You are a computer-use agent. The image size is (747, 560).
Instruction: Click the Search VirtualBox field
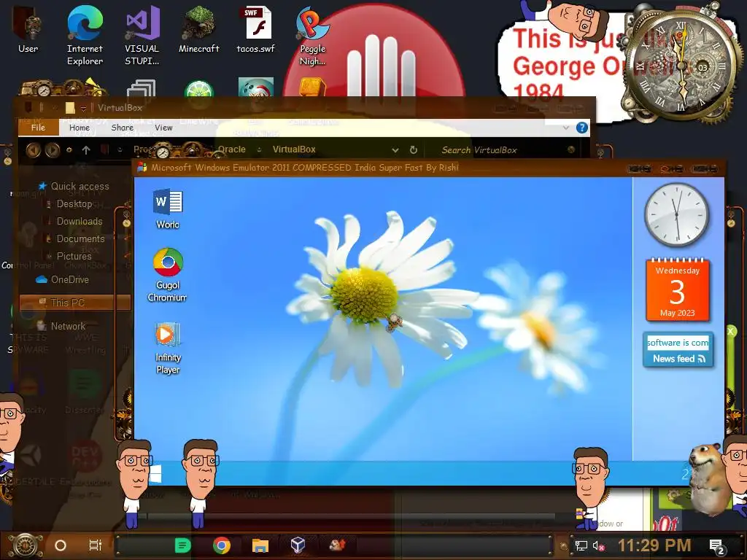coord(501,150)
